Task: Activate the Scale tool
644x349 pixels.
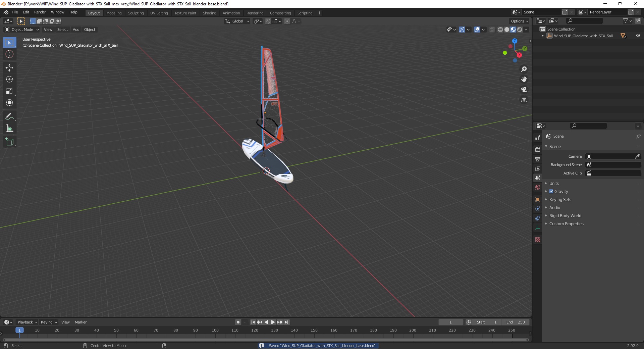Action: (x=9, y=91)
